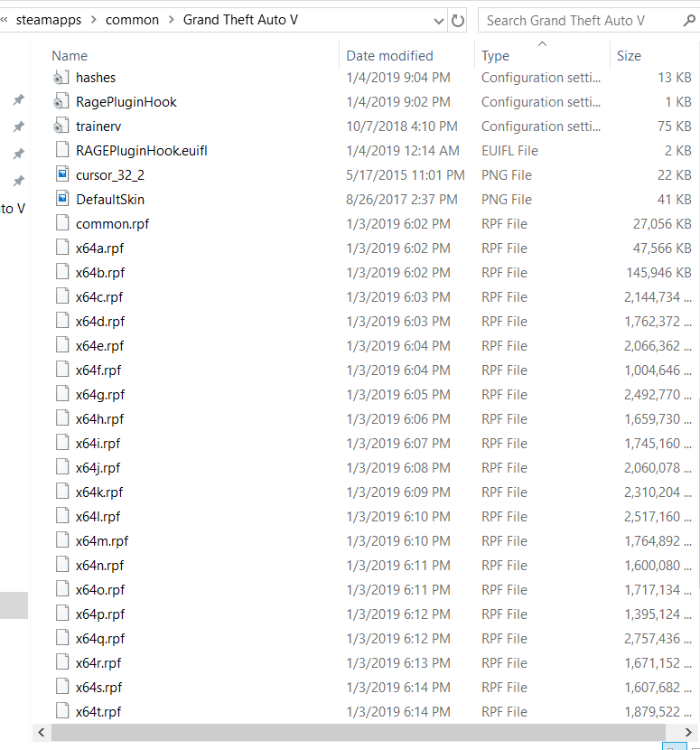This screenshot has height=750, width=700.
Task: Click the search magnifier icon
Action: [689, 21]
